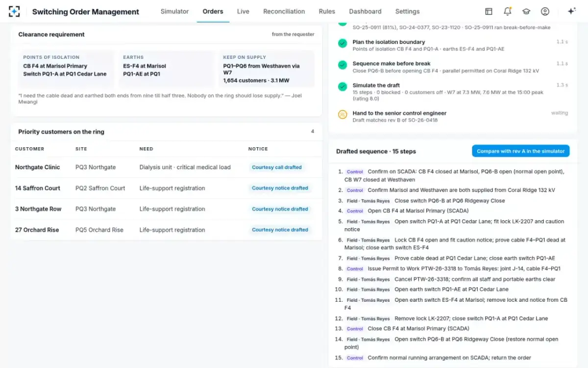Click the Control tag on step 15

coord(355,358)
